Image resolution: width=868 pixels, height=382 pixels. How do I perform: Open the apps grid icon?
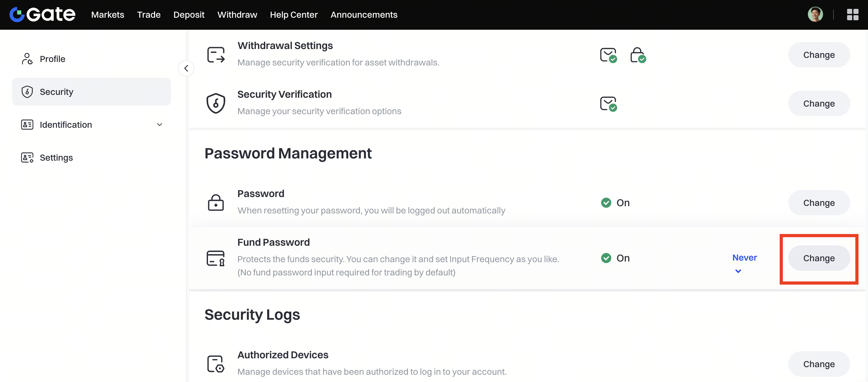[852, 15]
